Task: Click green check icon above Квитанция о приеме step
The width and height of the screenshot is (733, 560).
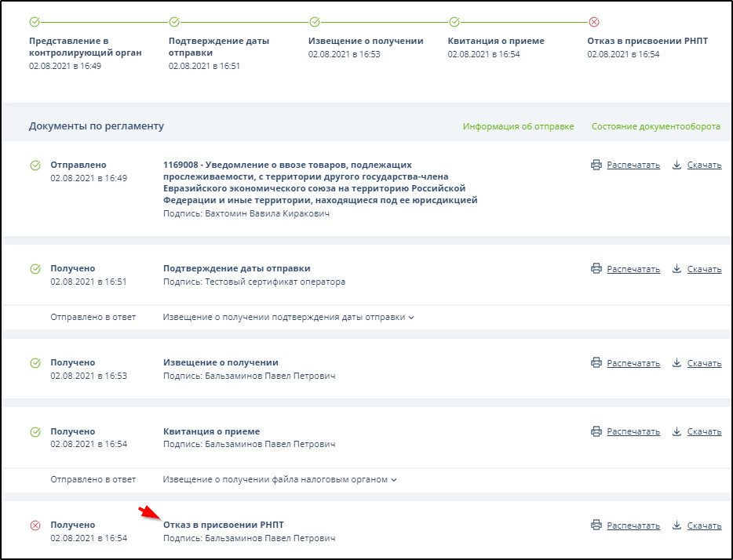Action: (454, 22)
